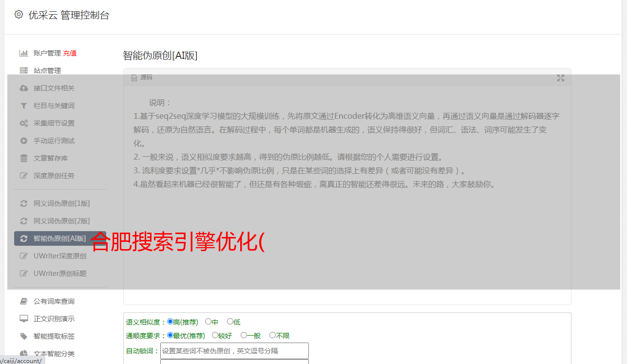Click the monitor icon for 正文识别演示

23,319
